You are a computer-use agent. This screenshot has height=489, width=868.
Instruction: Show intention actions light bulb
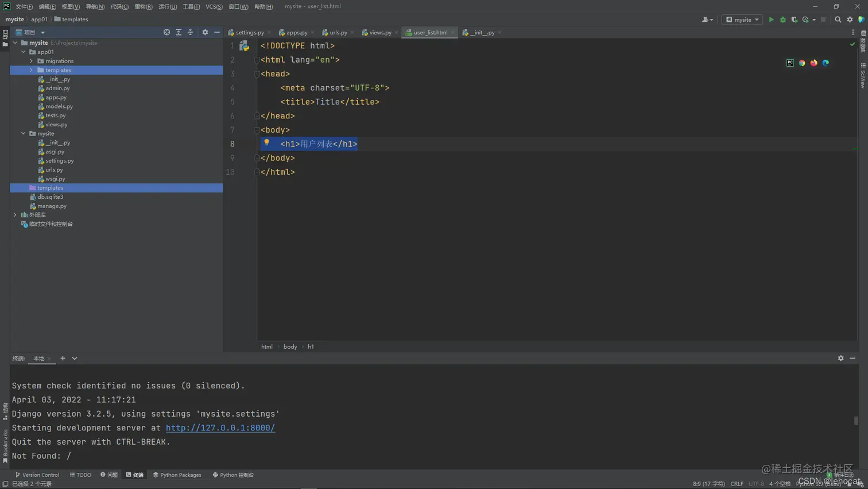coord(266,143)
